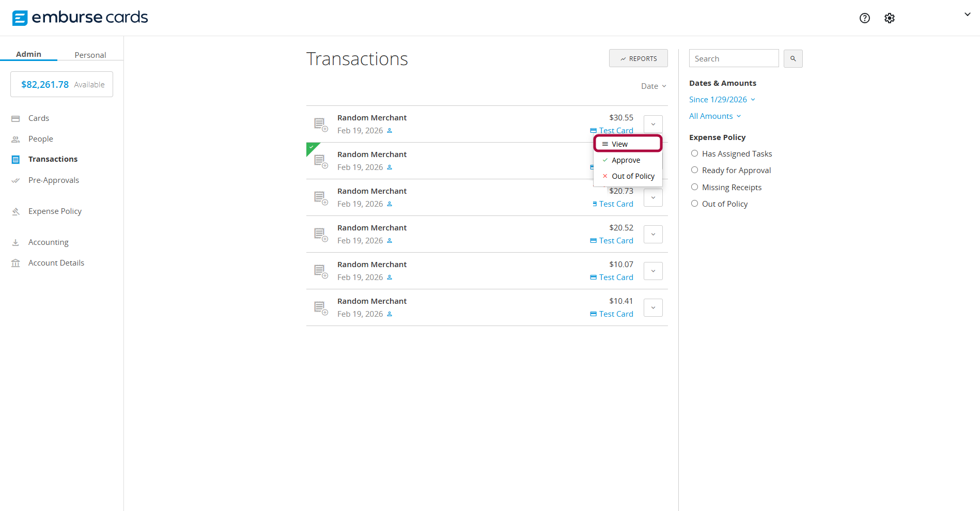Click the Emburse Cards logo

click(80, 18)
